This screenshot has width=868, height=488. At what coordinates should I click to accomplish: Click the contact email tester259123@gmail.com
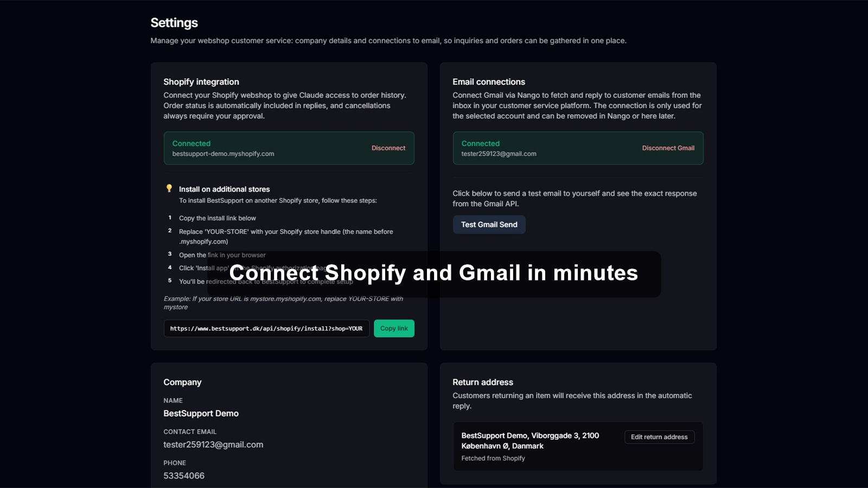pyautogui.click(x=213, y=445)
